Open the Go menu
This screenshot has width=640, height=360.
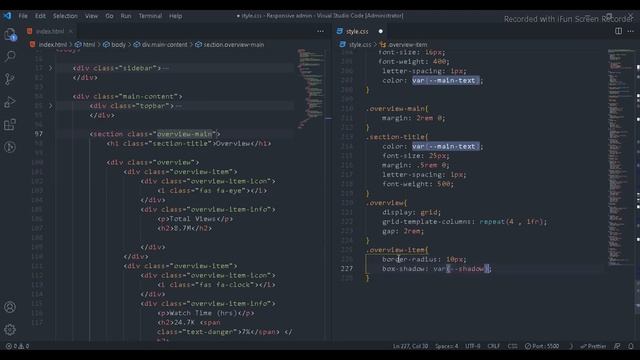(x=109, y=16)
